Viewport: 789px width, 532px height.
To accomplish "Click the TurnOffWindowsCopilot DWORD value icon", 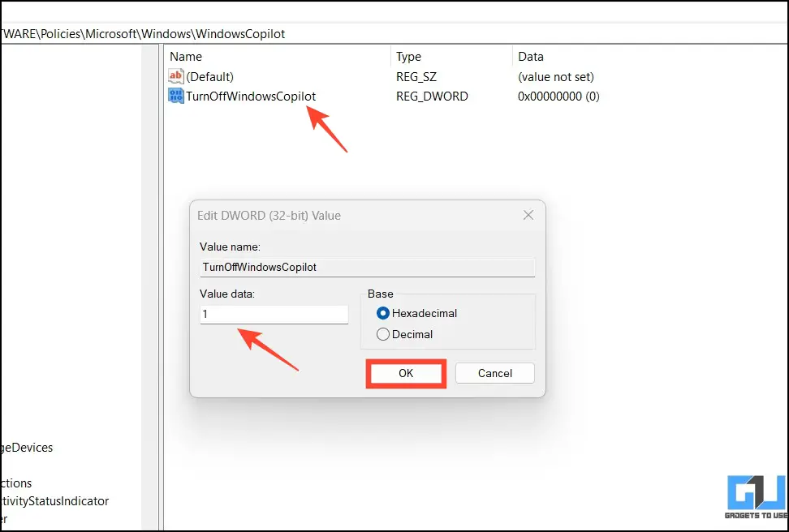I will tap(176, 97).
